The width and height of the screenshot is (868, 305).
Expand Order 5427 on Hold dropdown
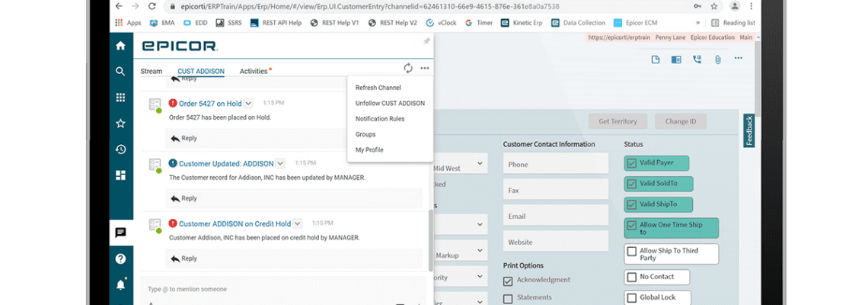248,103
